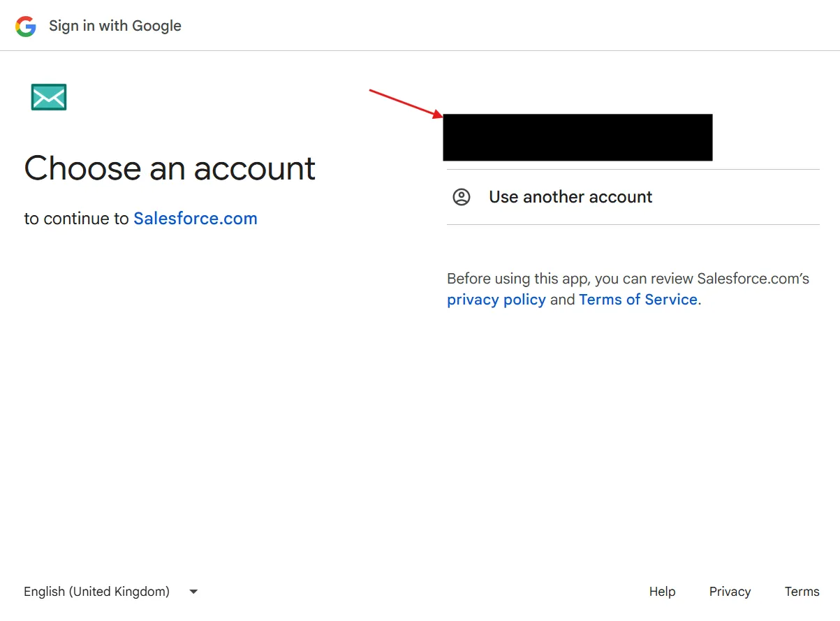
Task: Open Terms in the footer
Action: (x=802, y=592)
